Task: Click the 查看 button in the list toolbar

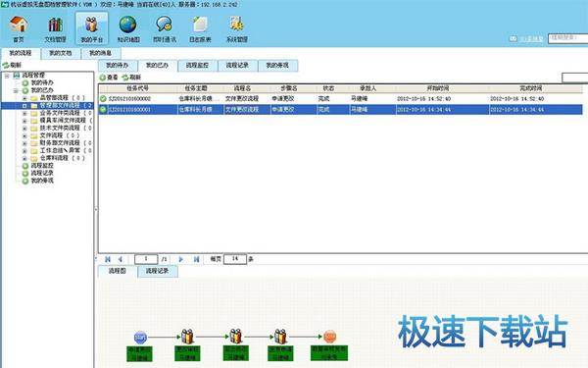Action: [109, 78]
